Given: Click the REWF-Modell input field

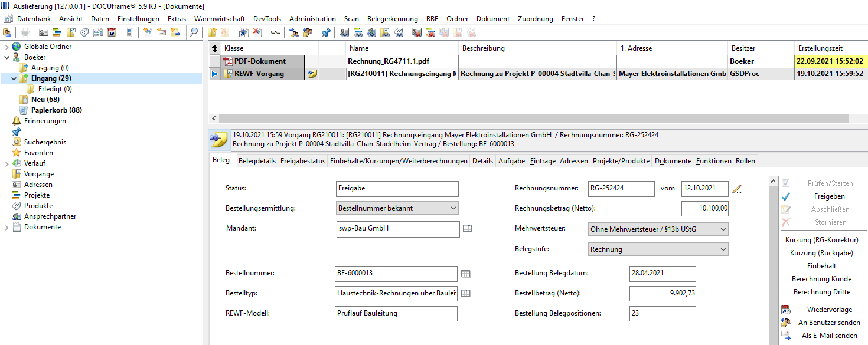Looking at the screenshot, I should pyautogui.click(x=396, y=313).
